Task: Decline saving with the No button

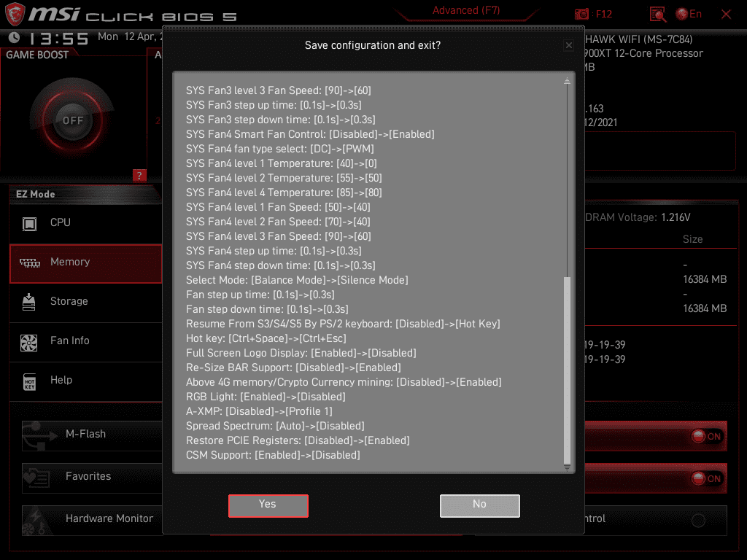Action: 480,505
